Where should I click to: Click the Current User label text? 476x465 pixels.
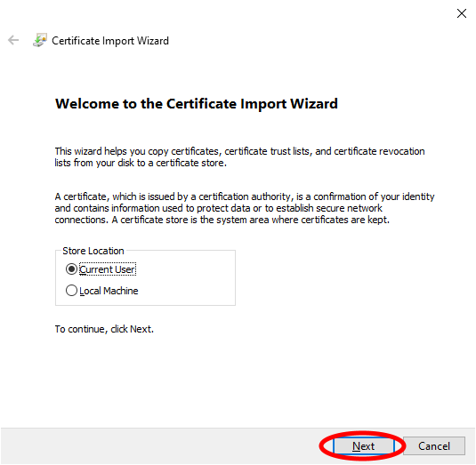(107, 269)
